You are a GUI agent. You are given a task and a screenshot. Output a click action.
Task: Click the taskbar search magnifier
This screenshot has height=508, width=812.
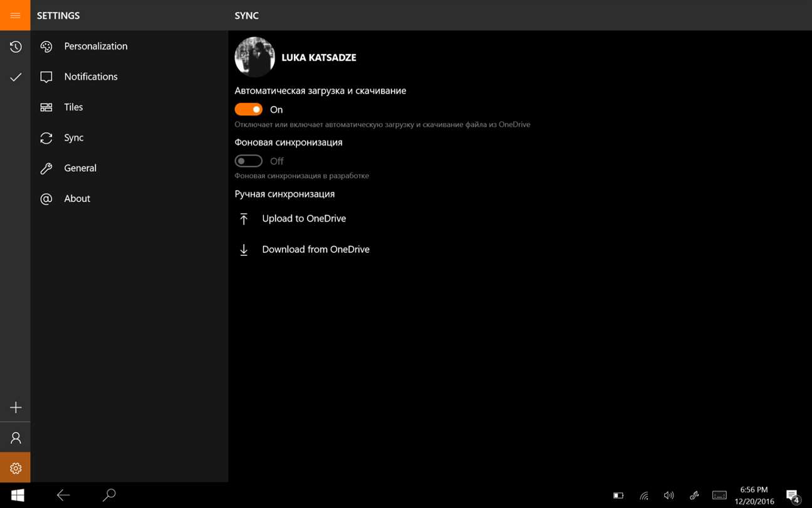[109, 495]
